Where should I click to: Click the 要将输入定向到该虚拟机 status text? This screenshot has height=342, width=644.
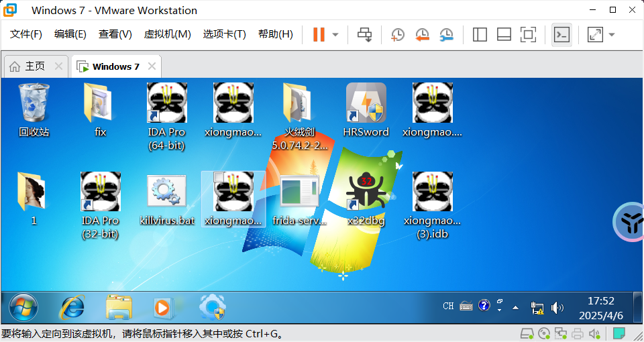click(143, 333)
